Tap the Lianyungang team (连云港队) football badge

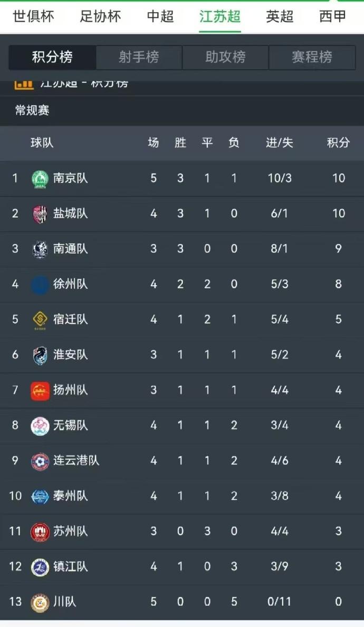[40, 461]
